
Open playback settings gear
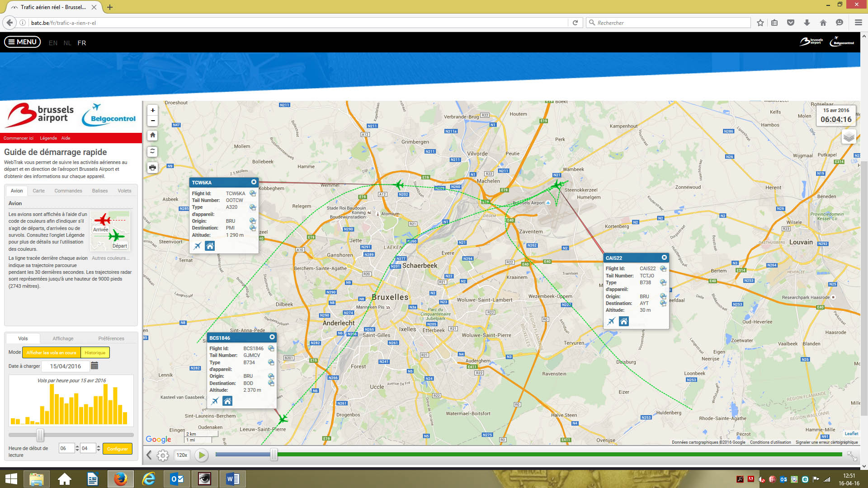(163, 455)
